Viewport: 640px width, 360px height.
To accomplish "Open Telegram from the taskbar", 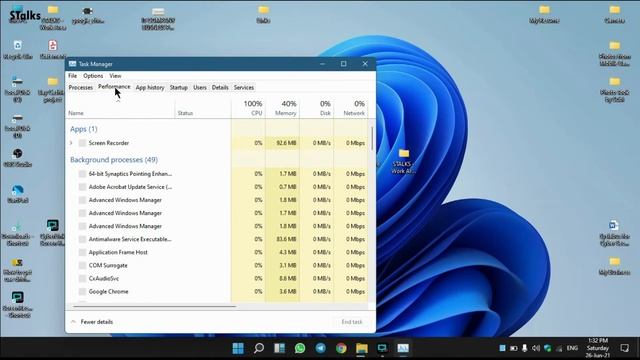I will 321,348.
